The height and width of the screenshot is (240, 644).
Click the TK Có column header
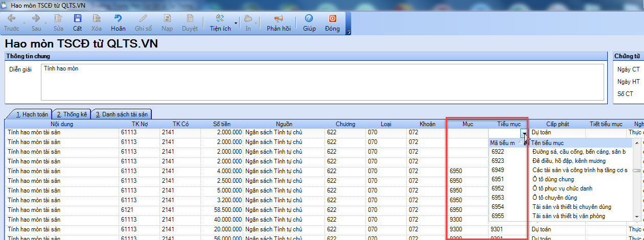(180, 124)
